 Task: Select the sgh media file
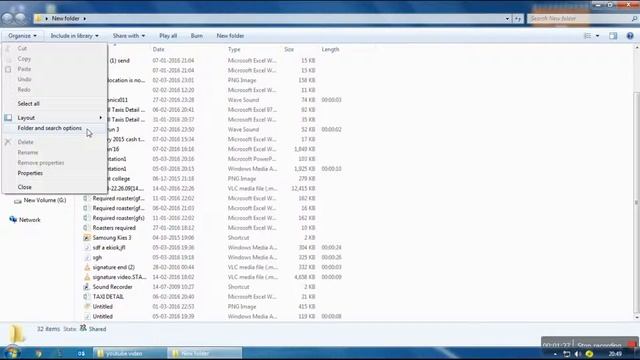(97, 258)
